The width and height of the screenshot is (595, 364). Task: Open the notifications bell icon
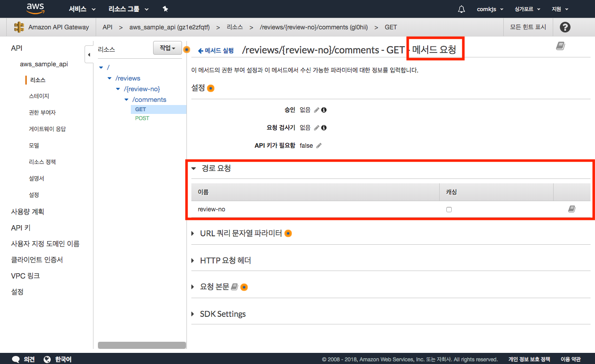pos(461,9)
